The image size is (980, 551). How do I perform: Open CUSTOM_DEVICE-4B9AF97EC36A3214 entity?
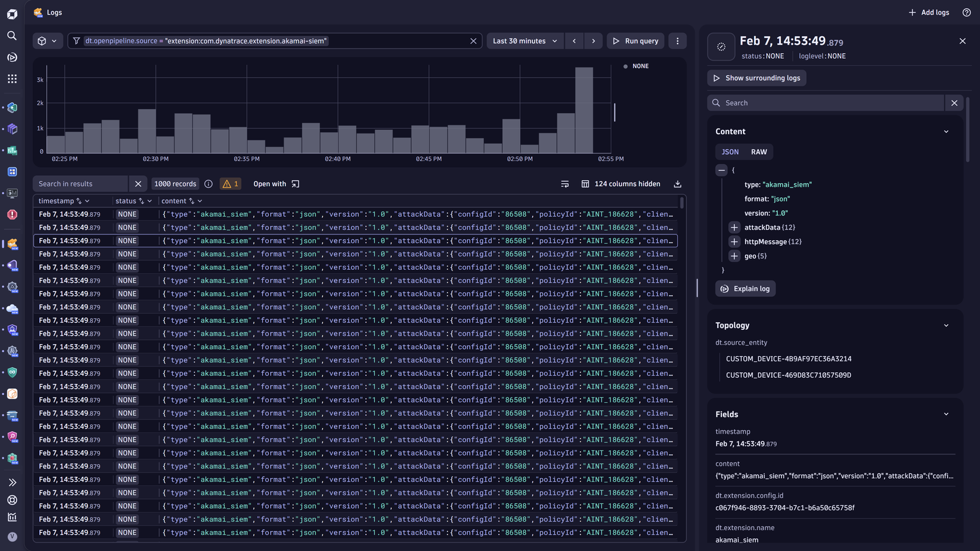click(x=789, y=359)
